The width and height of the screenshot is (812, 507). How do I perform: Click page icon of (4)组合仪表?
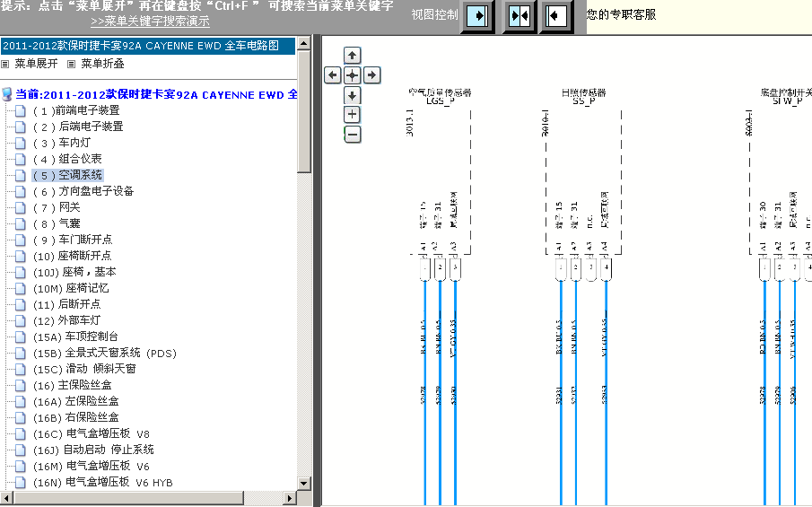coord(21,159)
